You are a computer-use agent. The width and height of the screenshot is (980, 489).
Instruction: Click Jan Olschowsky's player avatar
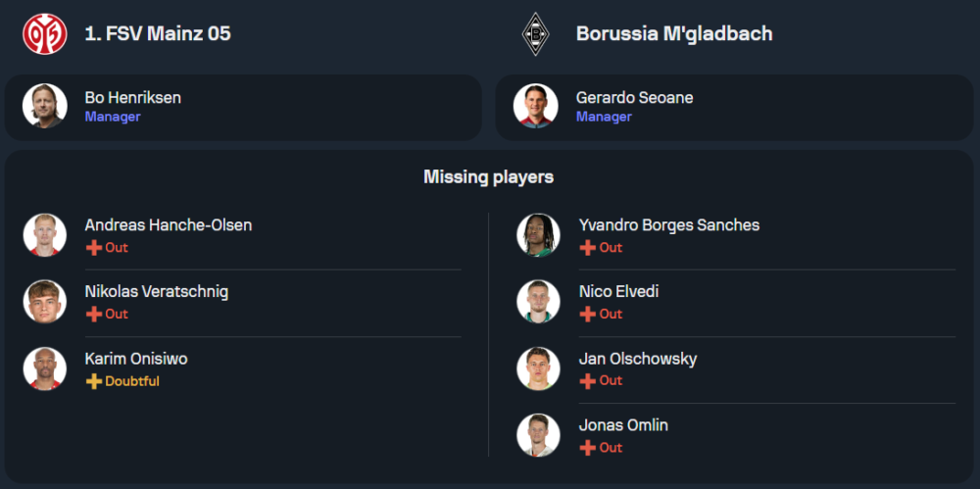[538, 368]
